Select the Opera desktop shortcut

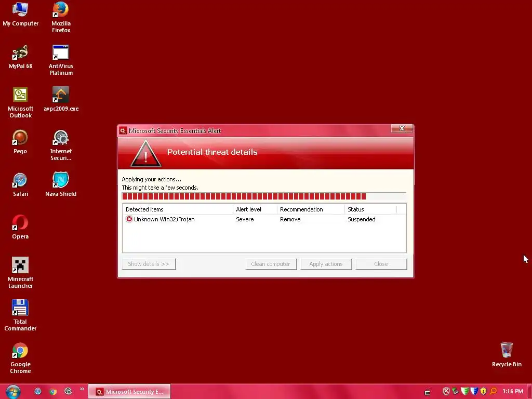pos(20,227)
